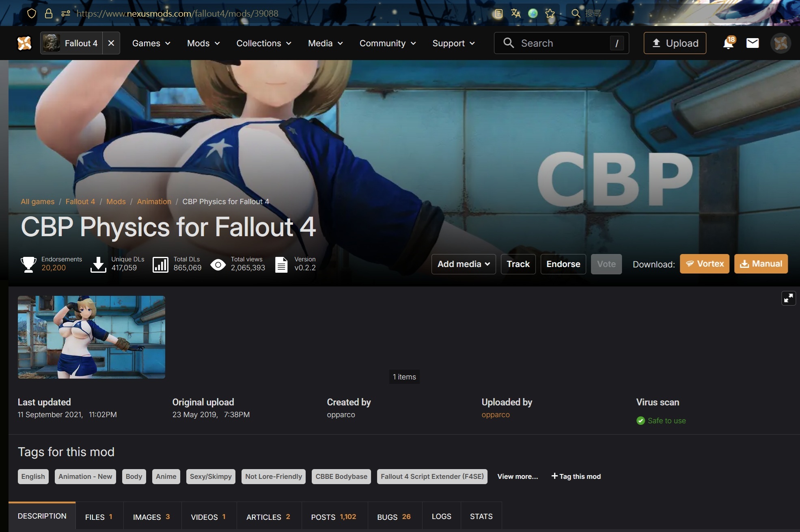
Task: Go to Mods breadcrumb link
Action: pyautogui.click(x=116, y=202)
